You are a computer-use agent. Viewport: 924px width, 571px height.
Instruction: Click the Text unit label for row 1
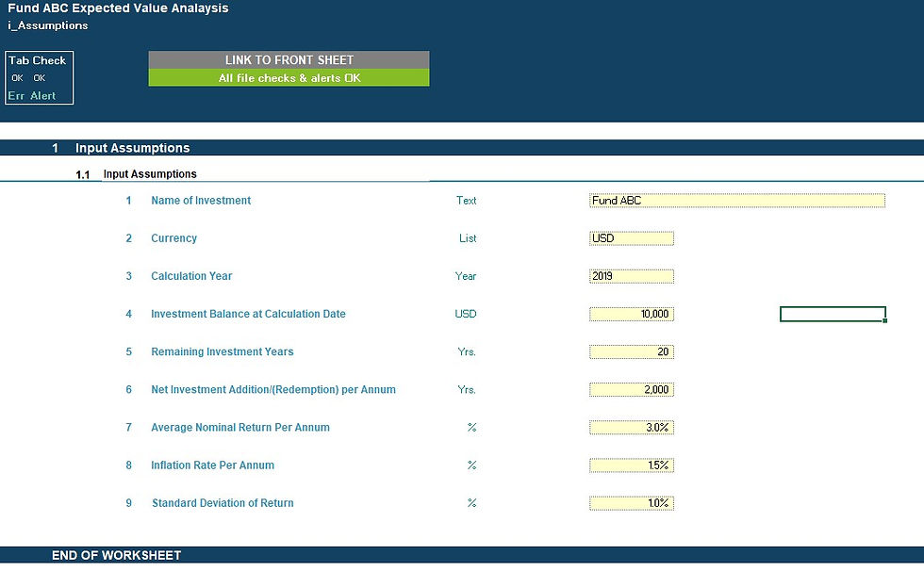466,201
